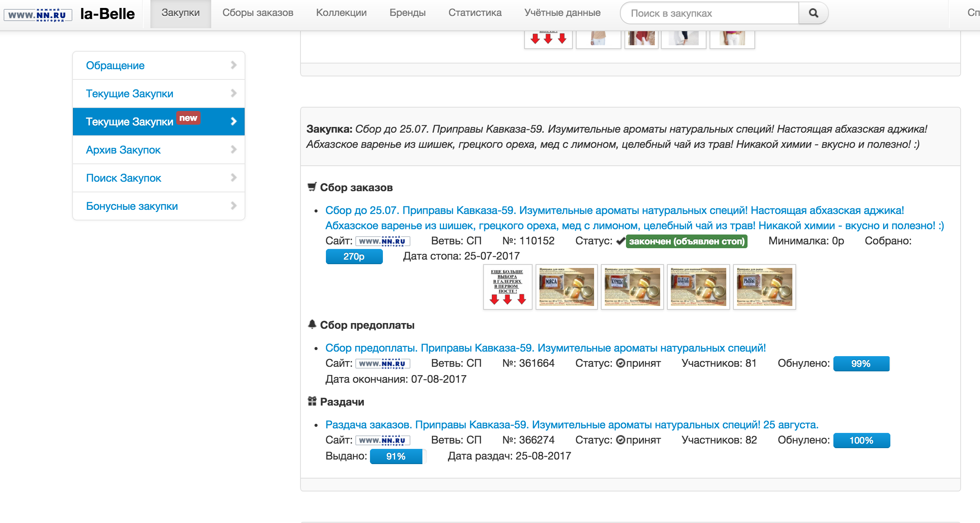The width and height of the screenshot is (980, 523).
Task: Open the МЯСА seasoning thumbnail image
Action: (x=566, y=287)
